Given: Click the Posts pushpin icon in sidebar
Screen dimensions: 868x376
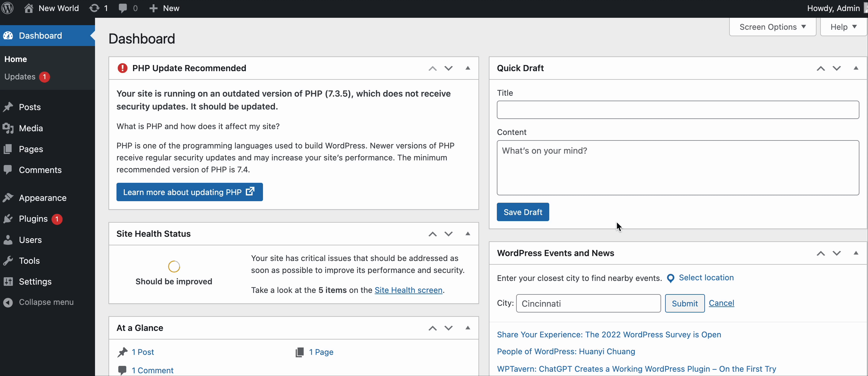Looking at the screenshot, I should [8, 107].
